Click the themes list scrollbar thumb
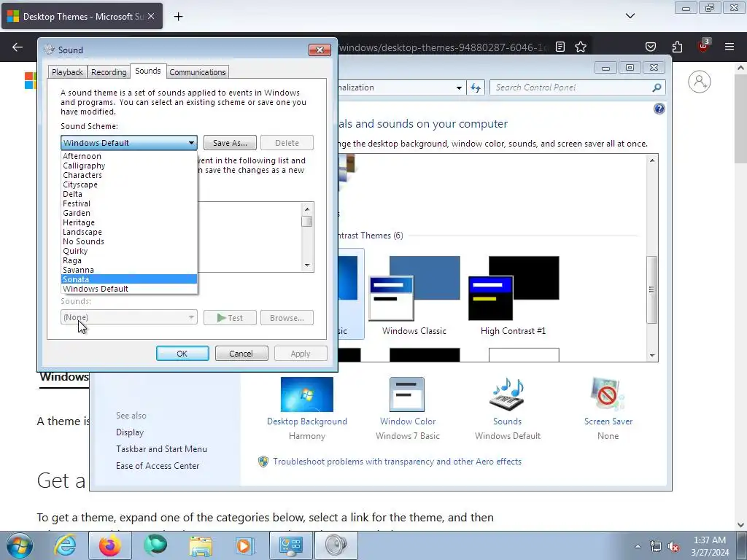The width and height of the screenshot is (747, 560). 651,289
